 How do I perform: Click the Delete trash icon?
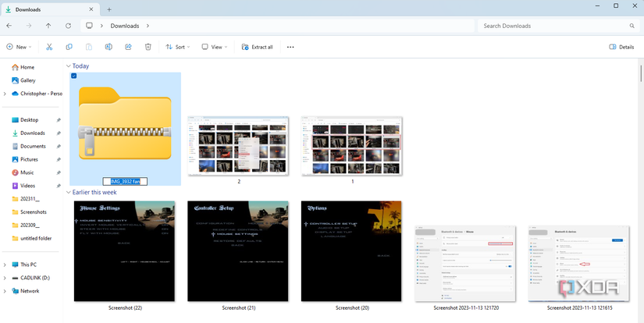click(x=148, y=47)
